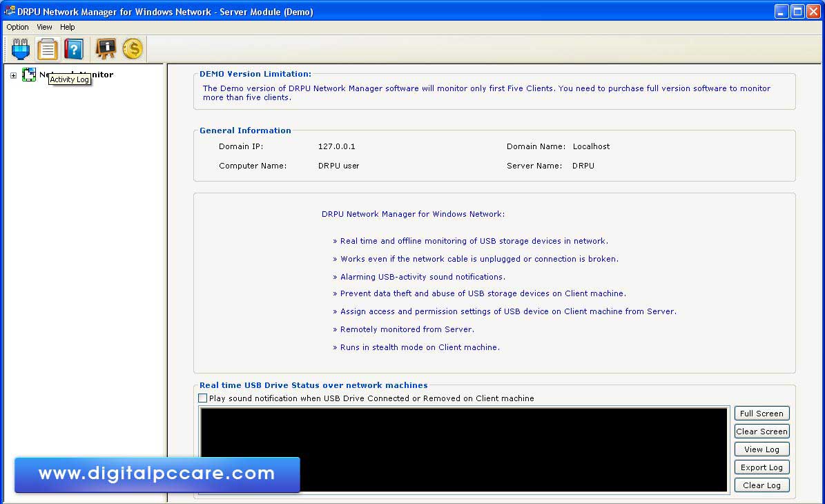Open the Help menu
This screenshot has height=504, width=825.
point(67,27)
